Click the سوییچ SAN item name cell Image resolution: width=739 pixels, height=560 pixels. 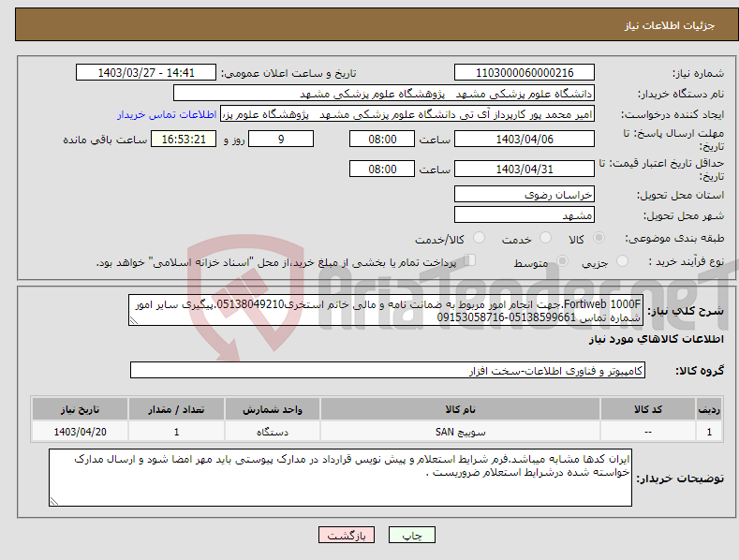click(460, 432)
